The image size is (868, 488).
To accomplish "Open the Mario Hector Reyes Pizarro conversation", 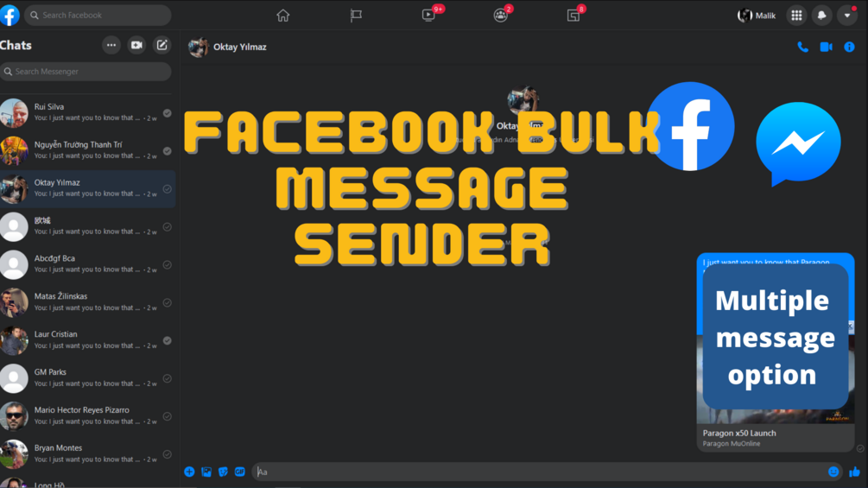I will pyautogui.click(x=87, y=416).
